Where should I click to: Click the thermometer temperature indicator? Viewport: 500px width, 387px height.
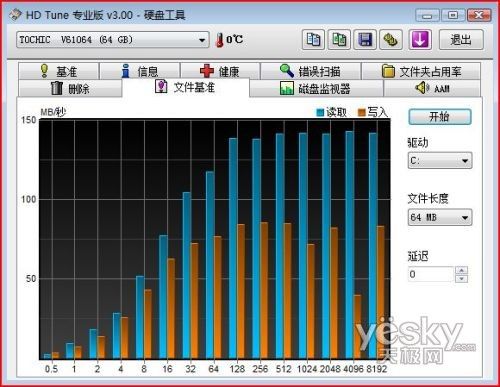click(x=219, y=40)
